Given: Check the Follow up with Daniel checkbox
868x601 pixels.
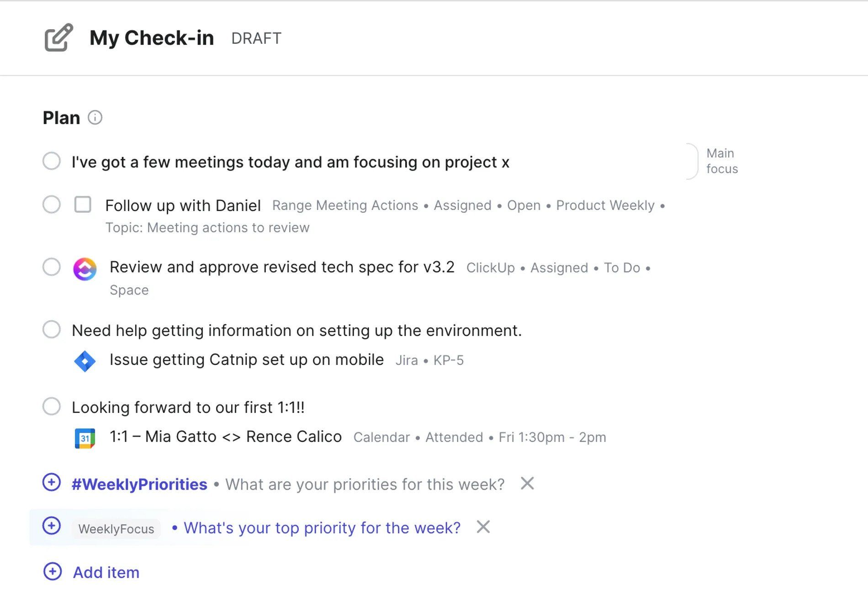Looking at the screenshot, I should [83, 205].
